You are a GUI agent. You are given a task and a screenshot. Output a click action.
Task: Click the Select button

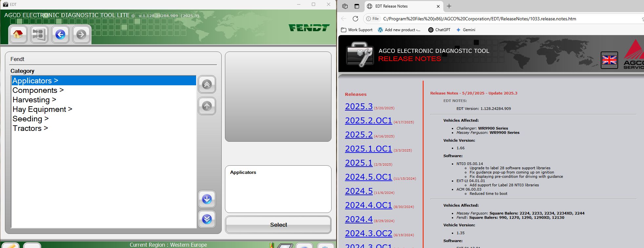tap(278, 225)
